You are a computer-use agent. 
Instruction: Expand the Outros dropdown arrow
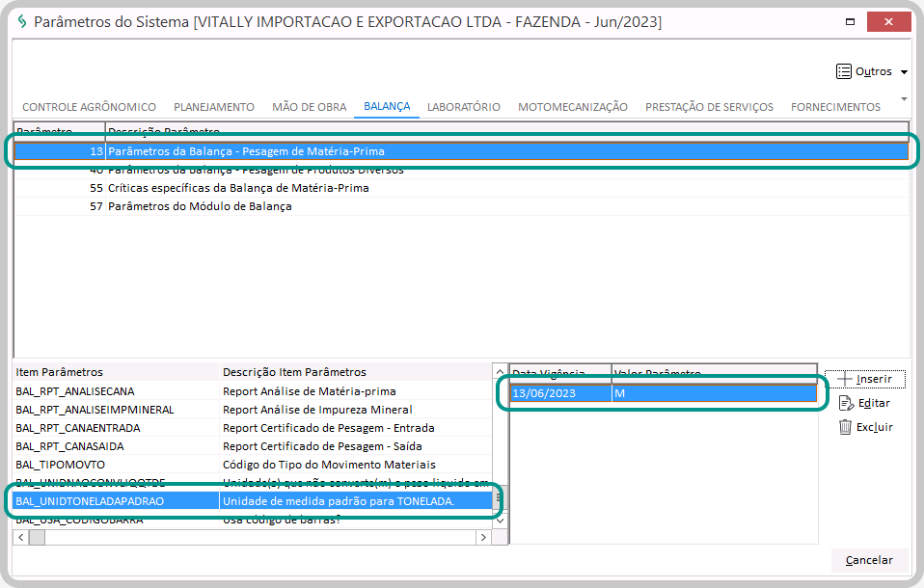(x=904, y=72)
